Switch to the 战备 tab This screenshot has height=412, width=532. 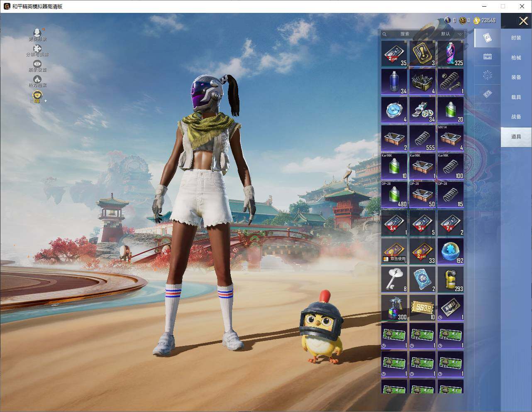click(x=516, y=117)
